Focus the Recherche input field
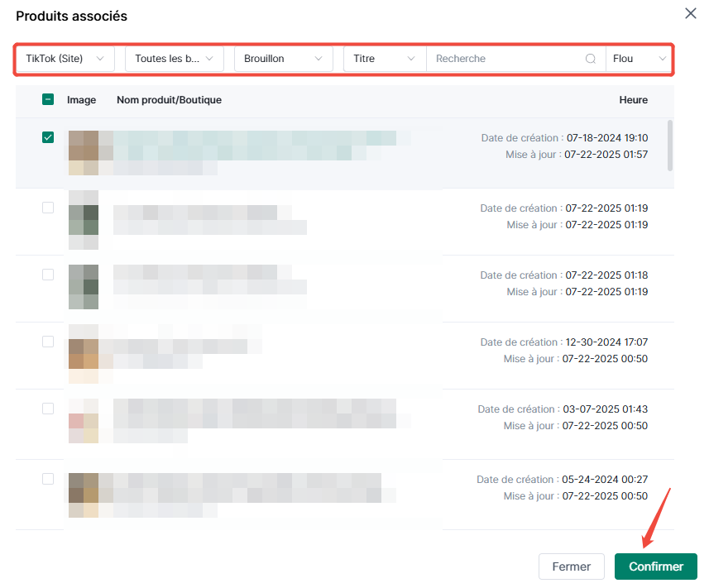Viewport: 709px width, 588px height. pos(515,59)
